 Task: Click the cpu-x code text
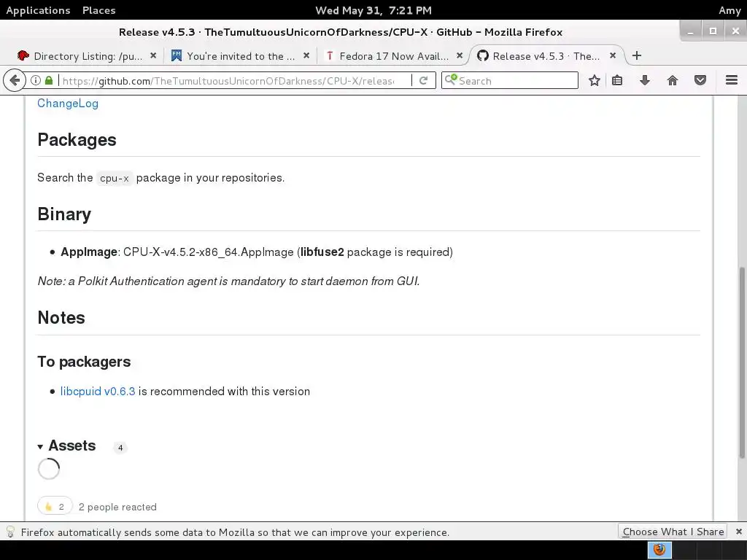[x=115, y=178]
